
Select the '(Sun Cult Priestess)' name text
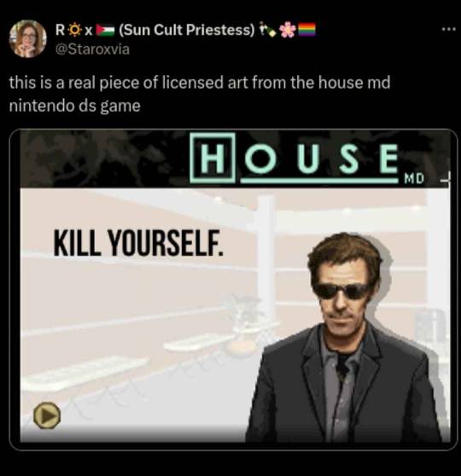tap(187, 30)
